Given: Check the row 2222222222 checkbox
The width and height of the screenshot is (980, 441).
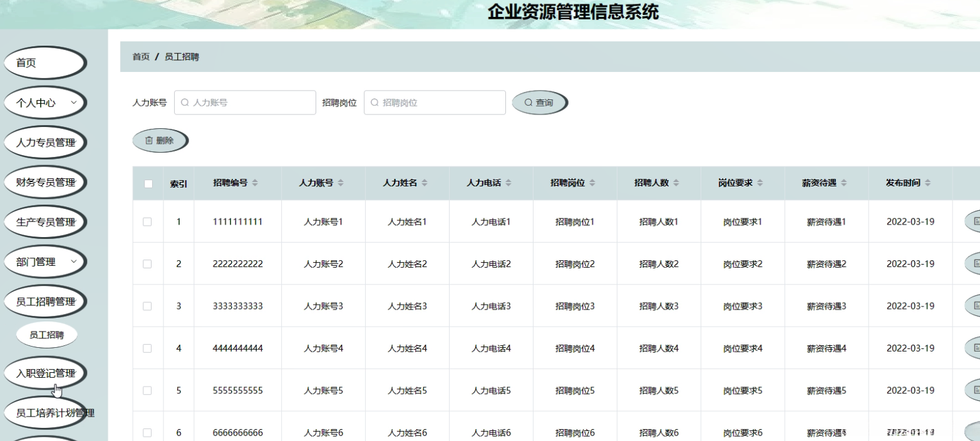Looking at the screenshot, I should coord(147,264).
